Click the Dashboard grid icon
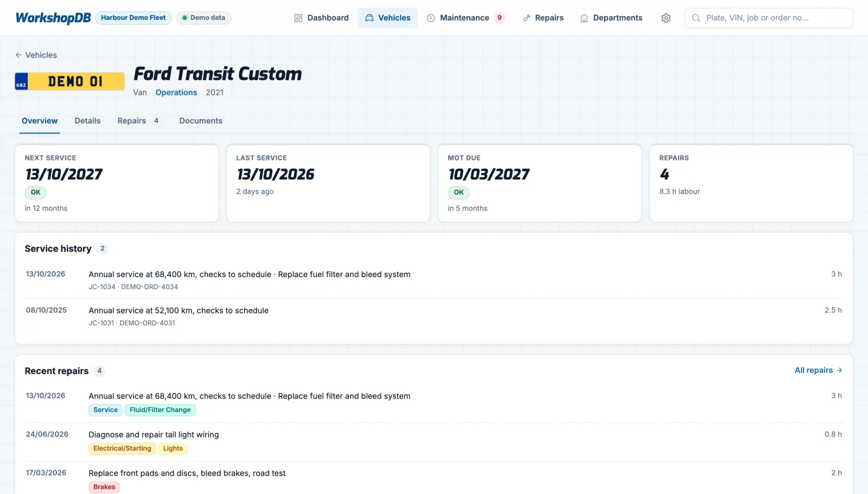This screenshot has width=868, height=494. pos(298,18)
